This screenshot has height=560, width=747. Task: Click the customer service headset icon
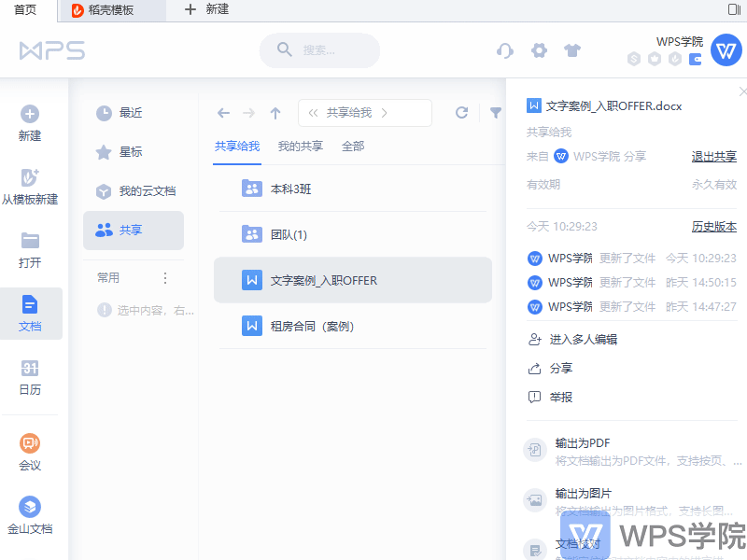click(x=505, y=50)
